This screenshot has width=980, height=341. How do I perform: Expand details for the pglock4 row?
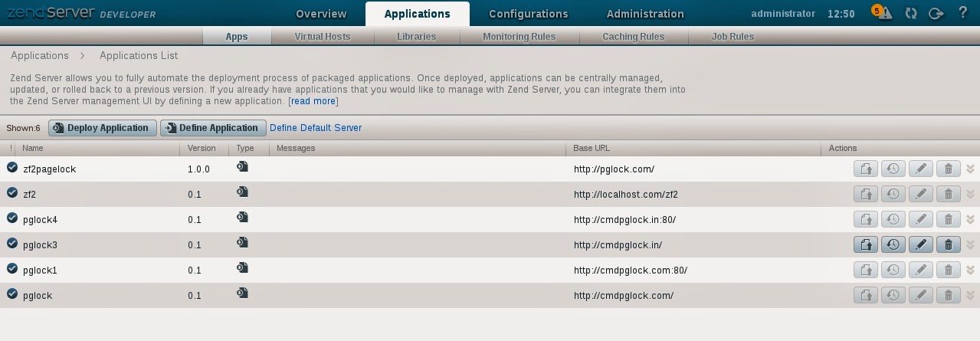(971, 220)
